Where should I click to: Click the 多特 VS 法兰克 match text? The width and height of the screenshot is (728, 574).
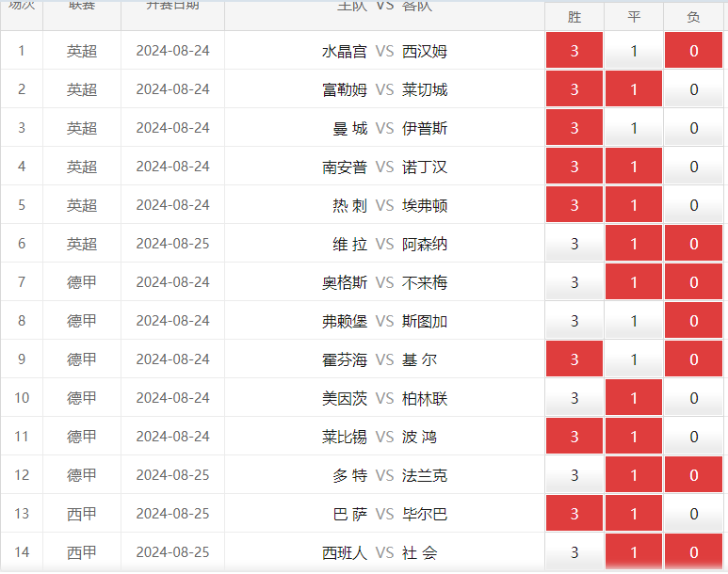[x=390, y=475]
